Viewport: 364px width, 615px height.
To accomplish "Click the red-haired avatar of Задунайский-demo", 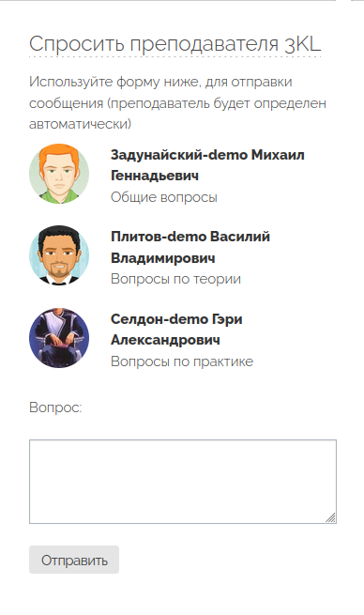I will click(59, 174).
